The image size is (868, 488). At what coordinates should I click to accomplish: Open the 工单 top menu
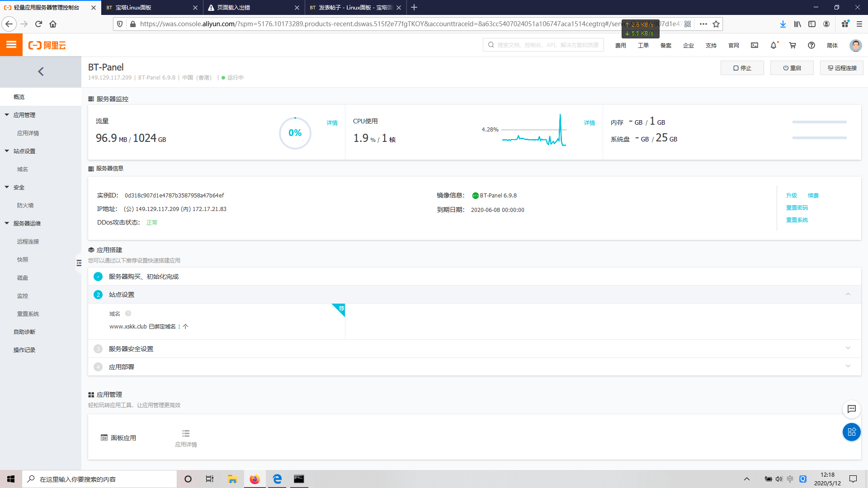(643, 46)
